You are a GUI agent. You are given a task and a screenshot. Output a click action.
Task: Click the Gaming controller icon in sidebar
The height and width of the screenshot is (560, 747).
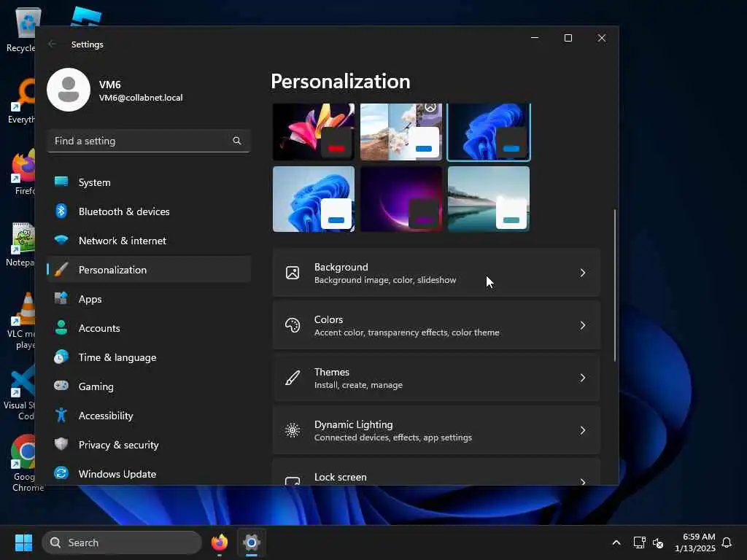click(x=61, y=385)
